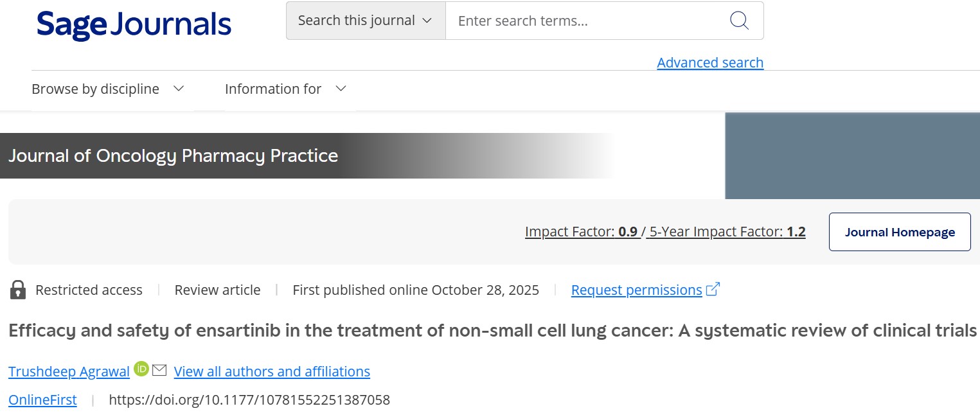
Task: Click the search magnifier icon
Action: pos(739,21)
